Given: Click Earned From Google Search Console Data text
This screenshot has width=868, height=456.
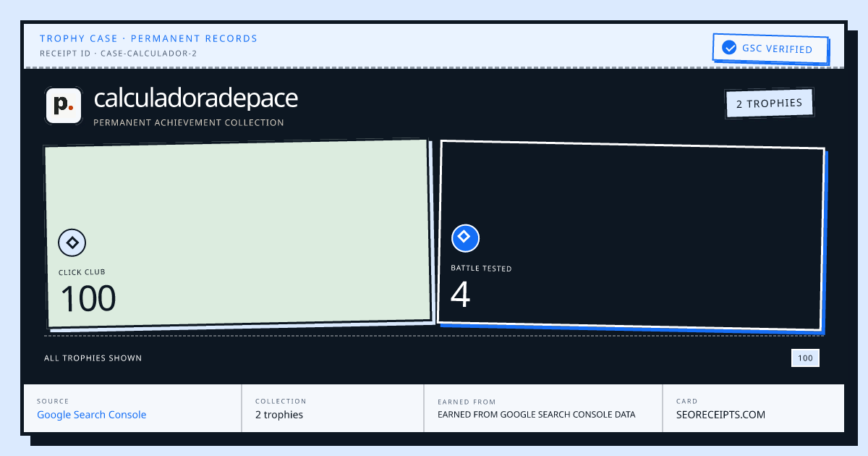Looking at the screenshot, I should coord(537,415).
